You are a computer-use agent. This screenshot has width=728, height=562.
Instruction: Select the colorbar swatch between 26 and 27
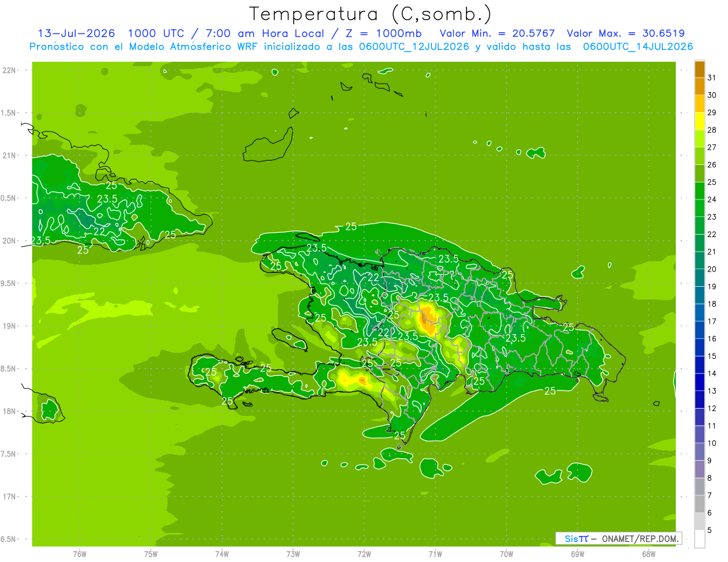tap(699, 156)
